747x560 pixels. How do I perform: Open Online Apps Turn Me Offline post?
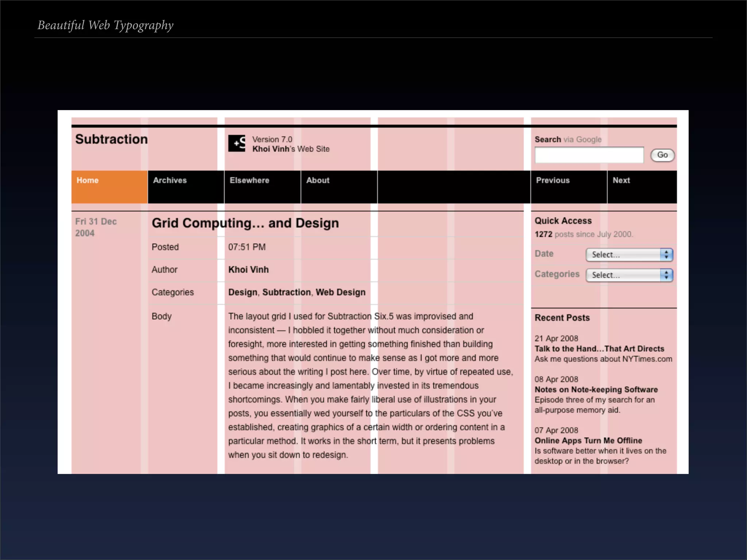pos(588,441)
